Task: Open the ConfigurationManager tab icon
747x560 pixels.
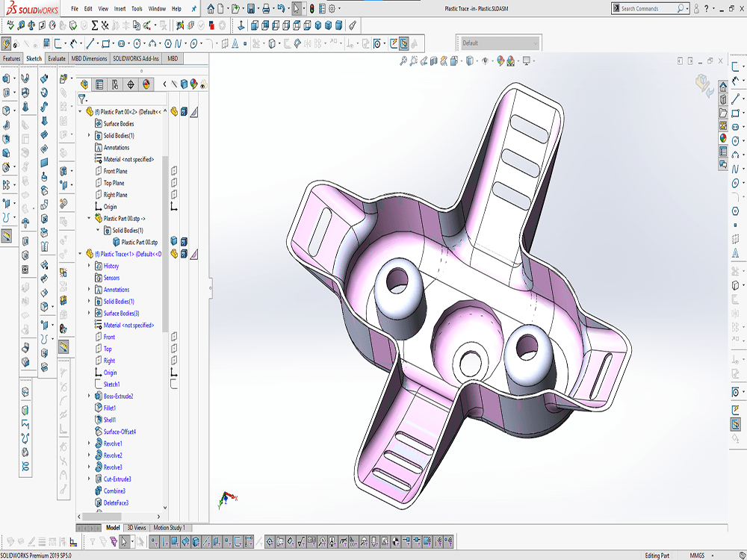Action: coord(115,85)
